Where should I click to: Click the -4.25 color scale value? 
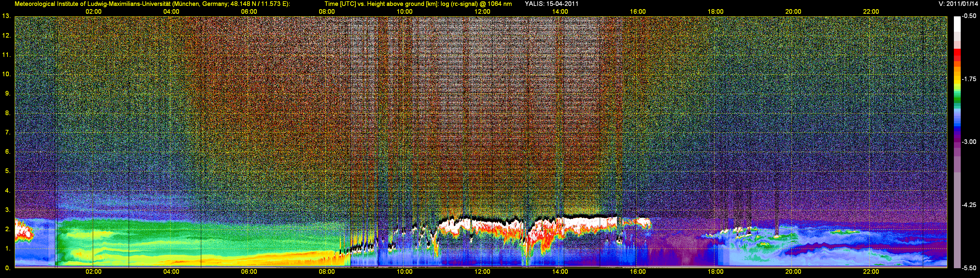[969, 205]
